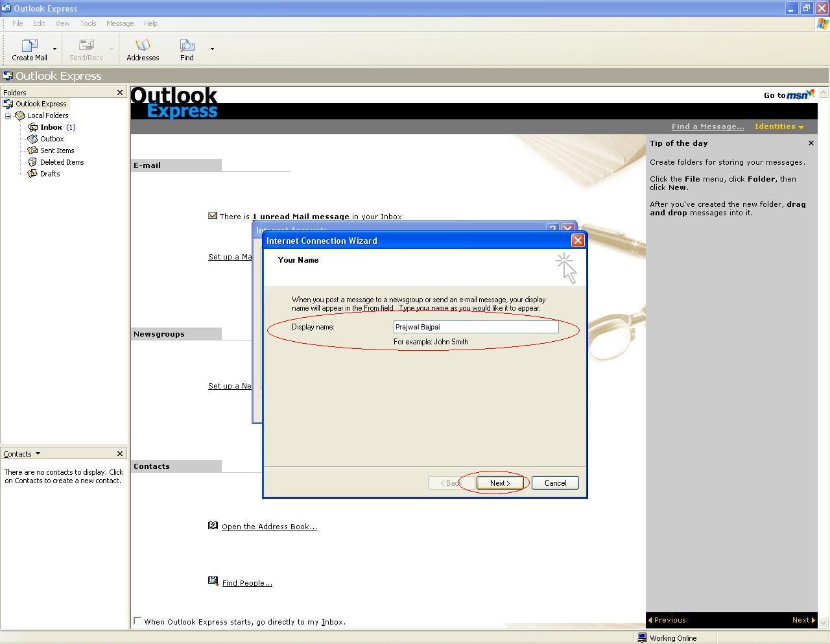The image size is (830, 644).
Task: Click the Find People link
Action: pyautogui.click(x=247, y=583)
